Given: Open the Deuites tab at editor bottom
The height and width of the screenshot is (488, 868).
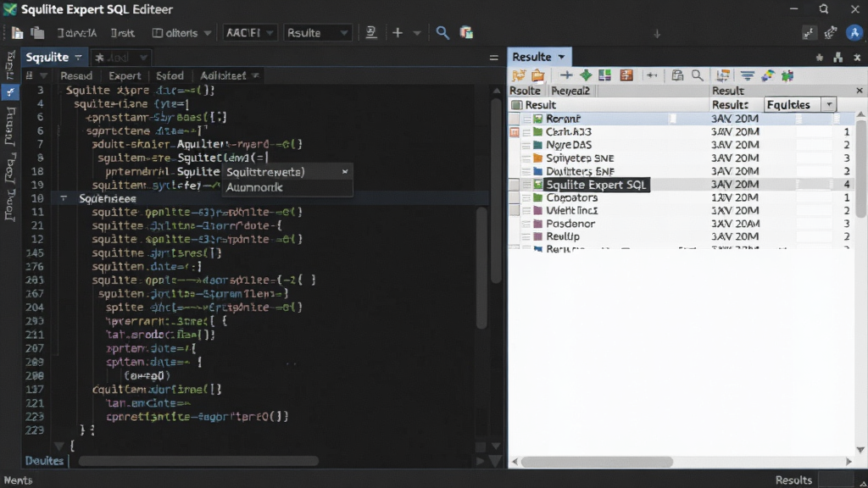Looking at the screenshot, I should click(x=44, y=461).
